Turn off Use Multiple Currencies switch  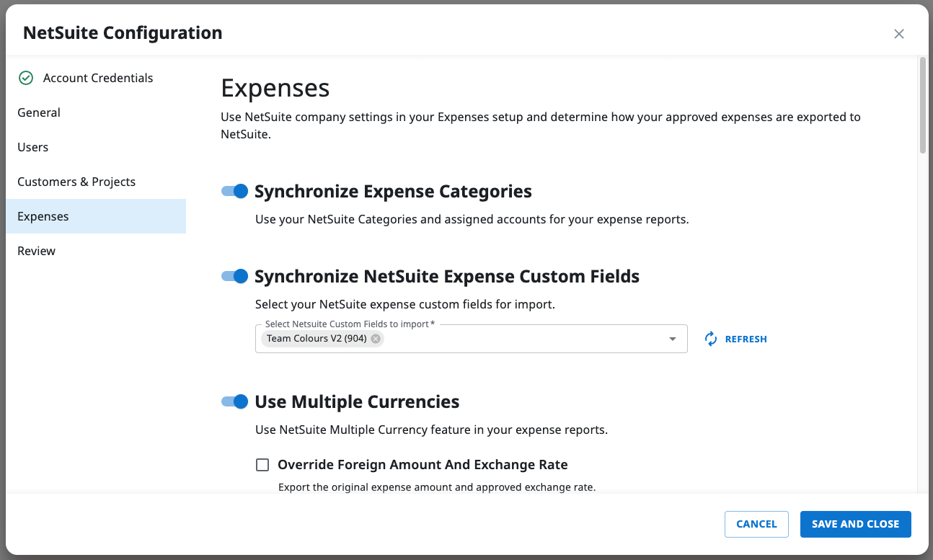click(234, 401)
